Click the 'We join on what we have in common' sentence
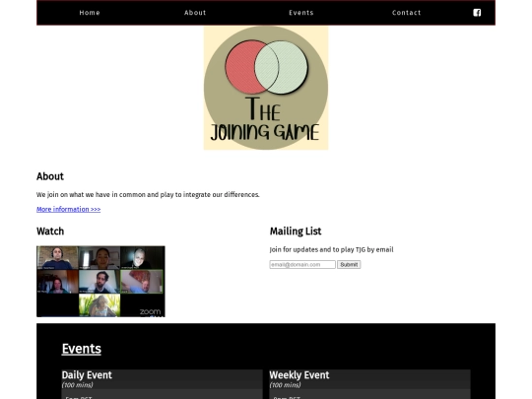Image resolution: width=532 pixels, height=399 pixels. (148, 195)
